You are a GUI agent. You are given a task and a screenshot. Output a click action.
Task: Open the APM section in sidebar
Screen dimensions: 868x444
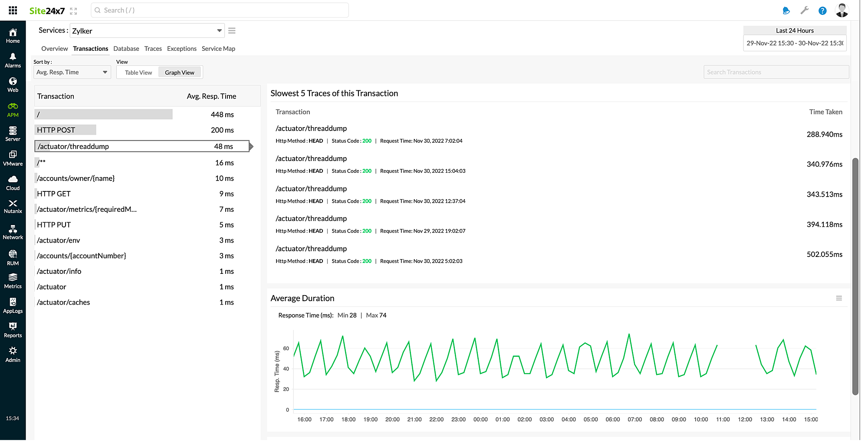13,109
